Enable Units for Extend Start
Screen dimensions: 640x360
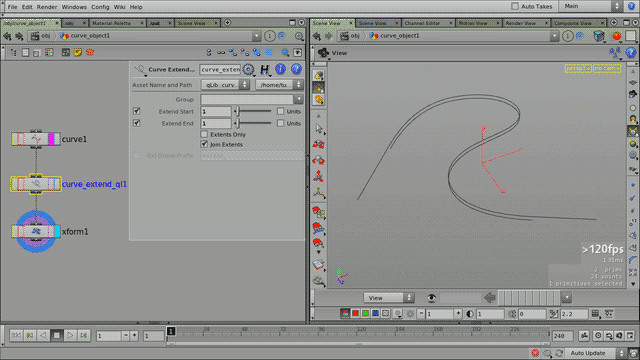click(x=280, y=111)
